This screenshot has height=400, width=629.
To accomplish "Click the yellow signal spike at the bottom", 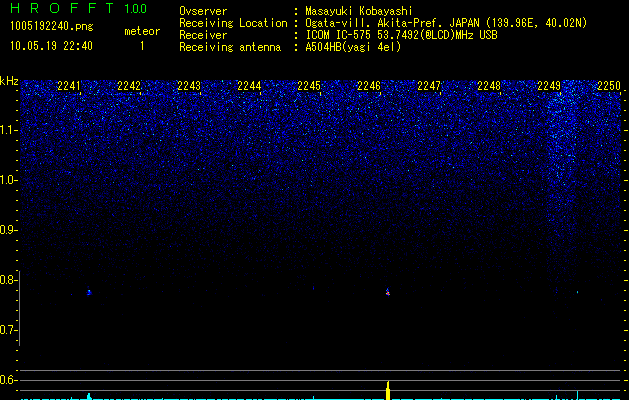I will coord(388,390).
